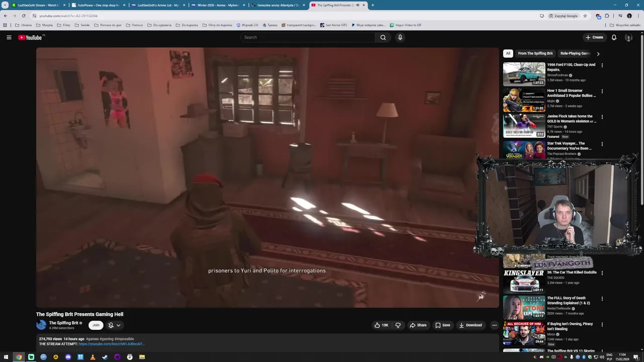Image resolution: width=644 pixels, height=362 pixels.
Task: Expand the Filmy do kupienia bookmarks folder
Action: [217, 25]
